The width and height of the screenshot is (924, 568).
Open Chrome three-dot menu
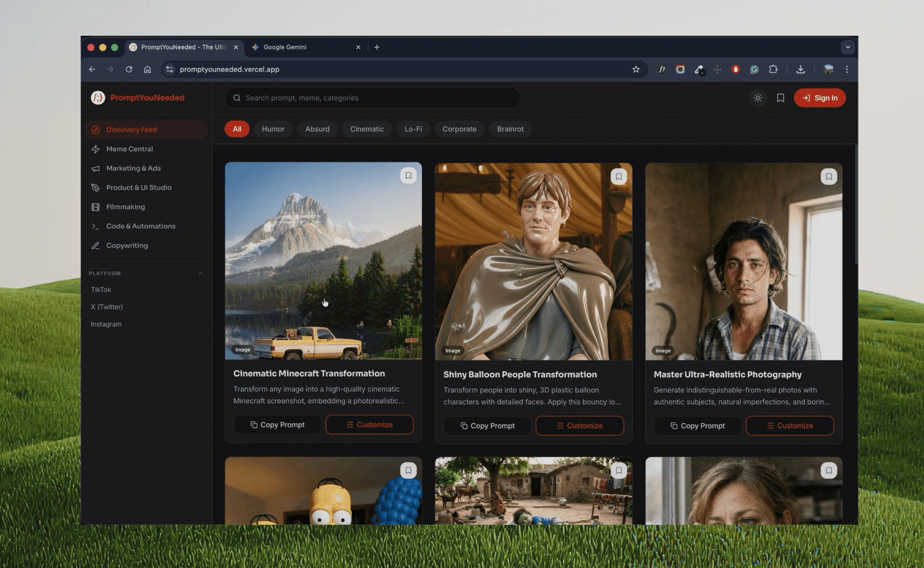(847, 69)
